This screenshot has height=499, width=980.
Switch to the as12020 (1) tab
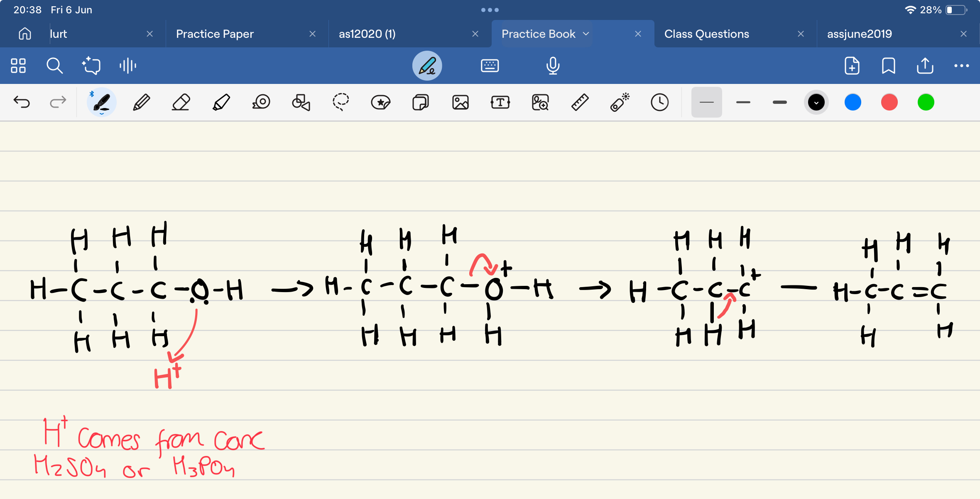[x=367, y=34]
